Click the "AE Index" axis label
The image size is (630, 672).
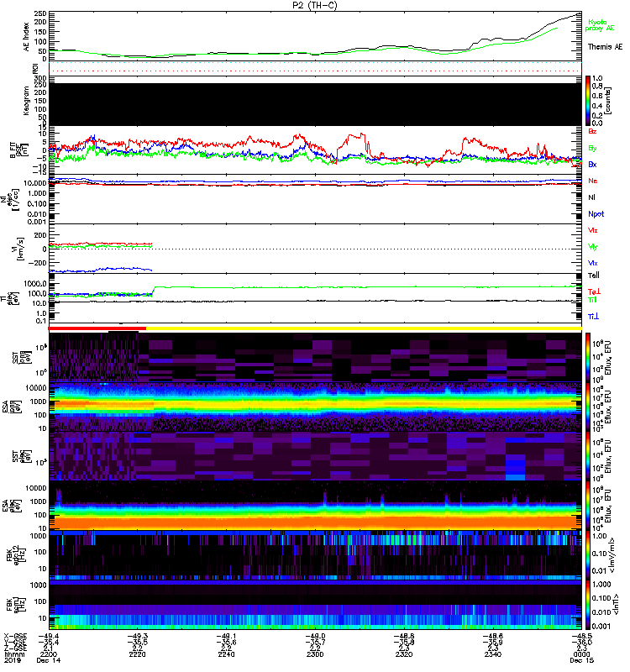(27, 37)
